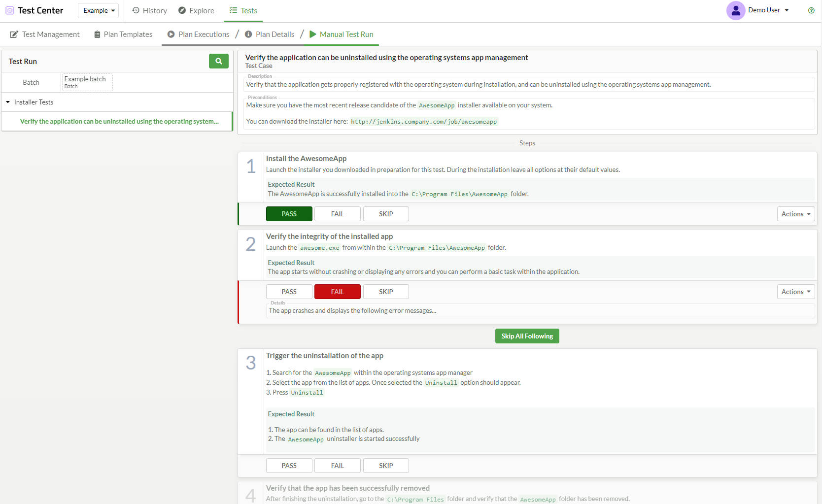Click the green search button in Test Run
822x504 pixels.
click(x=218, y=61)
